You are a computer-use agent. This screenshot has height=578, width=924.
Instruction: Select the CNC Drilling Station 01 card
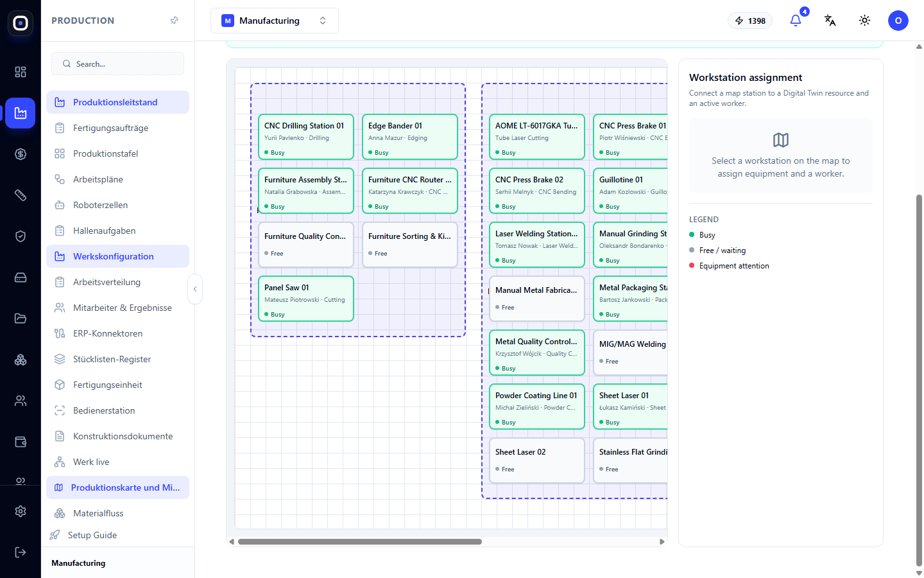coord(305,137)
